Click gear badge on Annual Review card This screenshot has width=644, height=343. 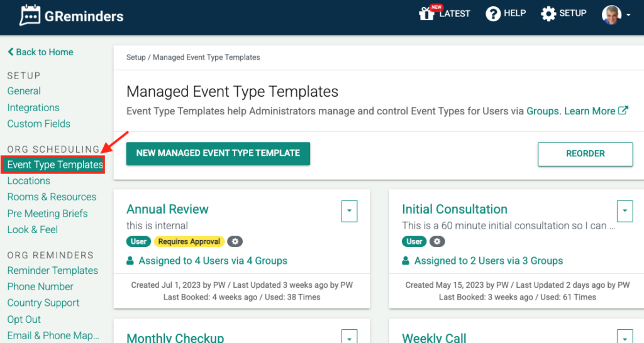pos(235,242)
